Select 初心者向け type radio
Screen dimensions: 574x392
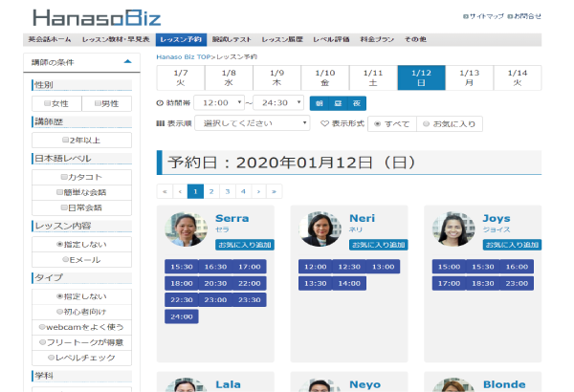(x=59, y=312)
